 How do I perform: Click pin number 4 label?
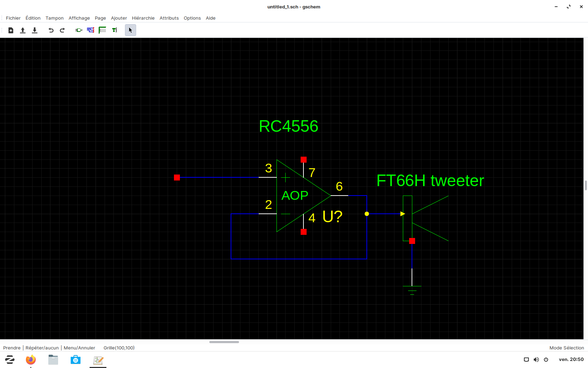tap(312, 218)
